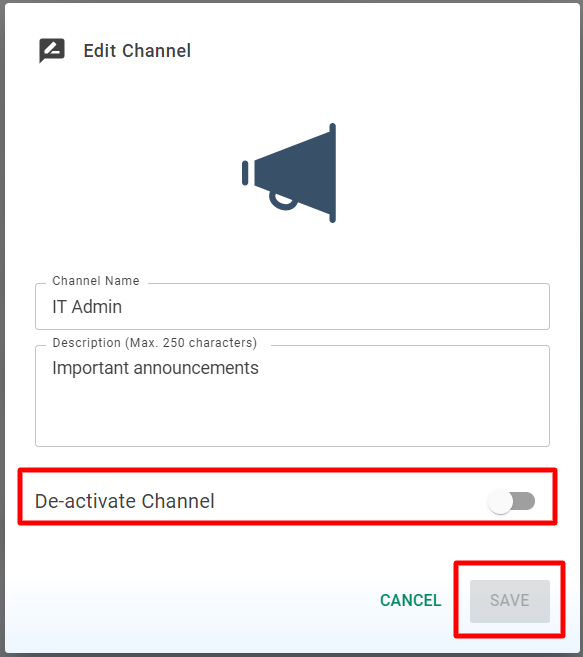583x657 pixels.
Task: Click the Edit Channel pencil-chat icon
Action: pyautogui.click(x=52, y=50)
